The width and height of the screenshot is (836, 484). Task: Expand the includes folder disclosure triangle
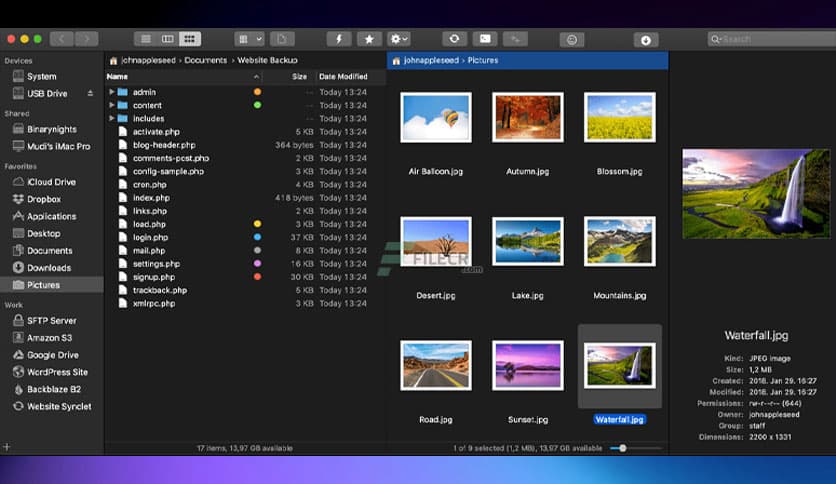coord(112,118)
